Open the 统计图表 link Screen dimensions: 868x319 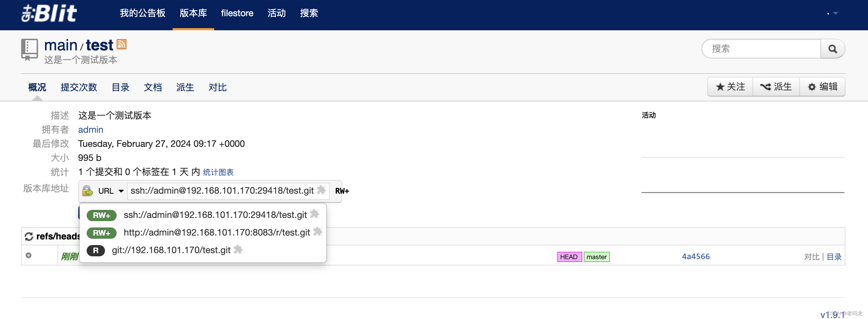click(218, 172)
